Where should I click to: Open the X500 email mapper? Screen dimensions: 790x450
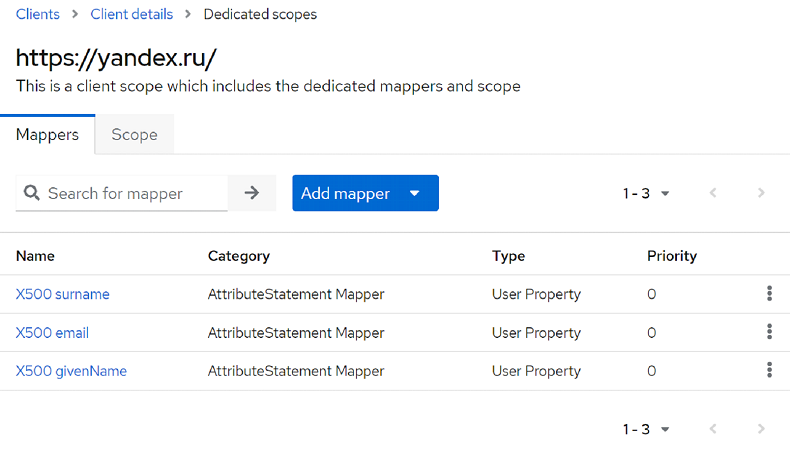click(x=52, y=332)
